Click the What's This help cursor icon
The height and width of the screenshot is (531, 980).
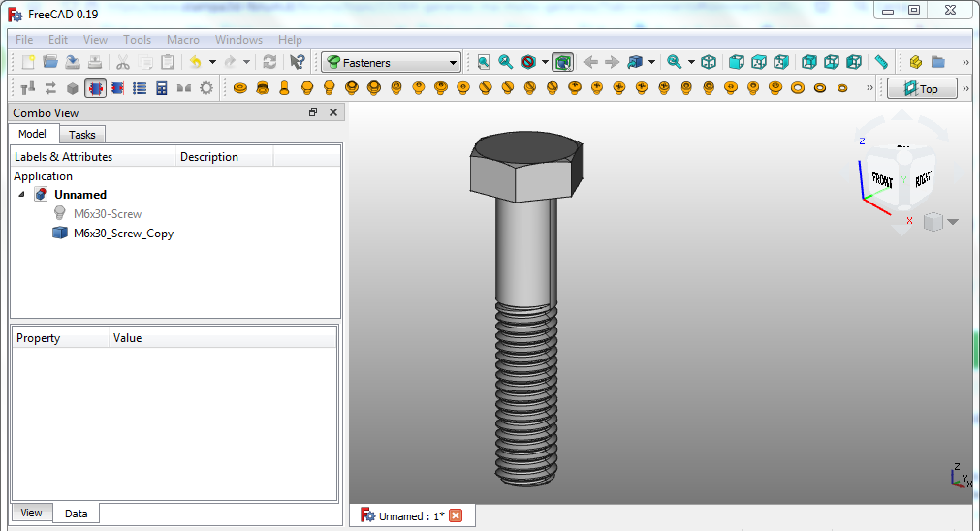click(298, 62)
